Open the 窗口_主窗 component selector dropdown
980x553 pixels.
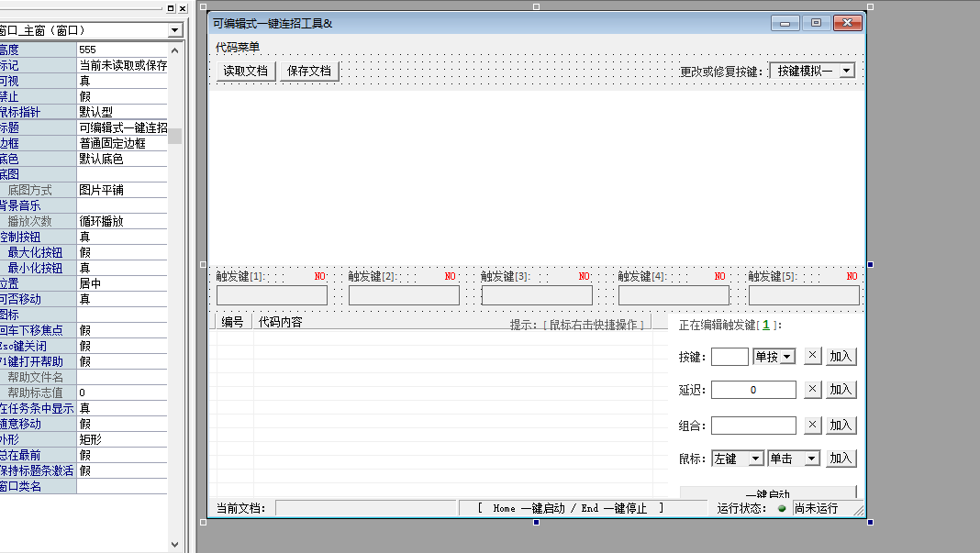tap(174, 30)
